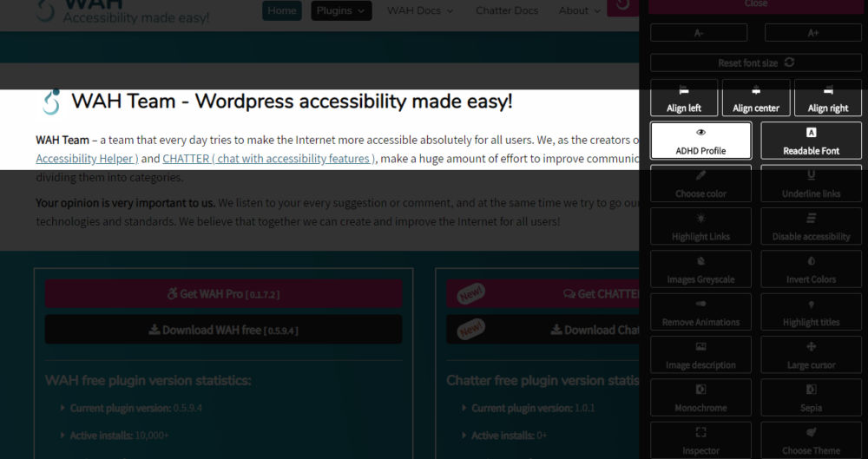Apply Monochrome filter
This screenshot has height=459, width=868.
click(700, 397)
